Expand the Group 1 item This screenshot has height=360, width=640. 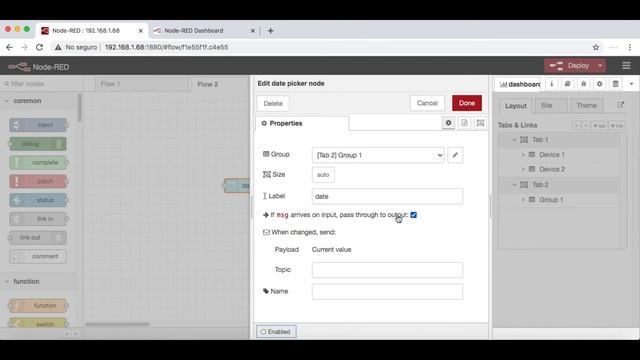click(x=523, y=200)
